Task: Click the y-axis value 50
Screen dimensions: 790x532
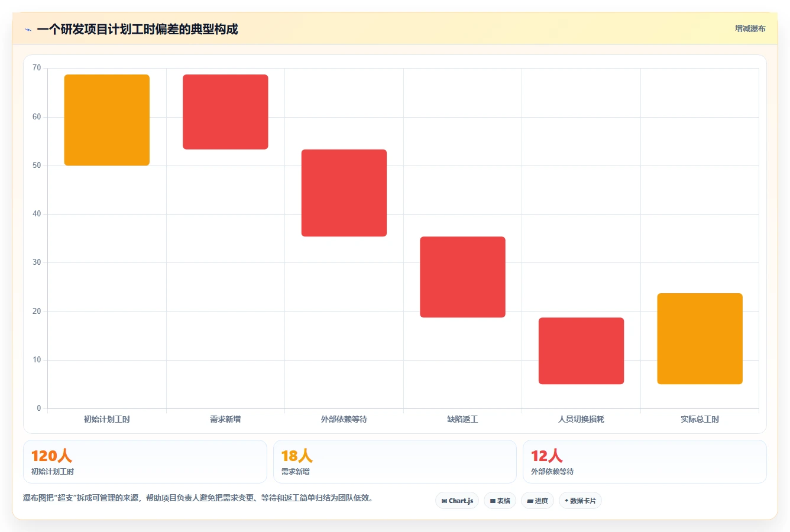Action: (37, 166)
